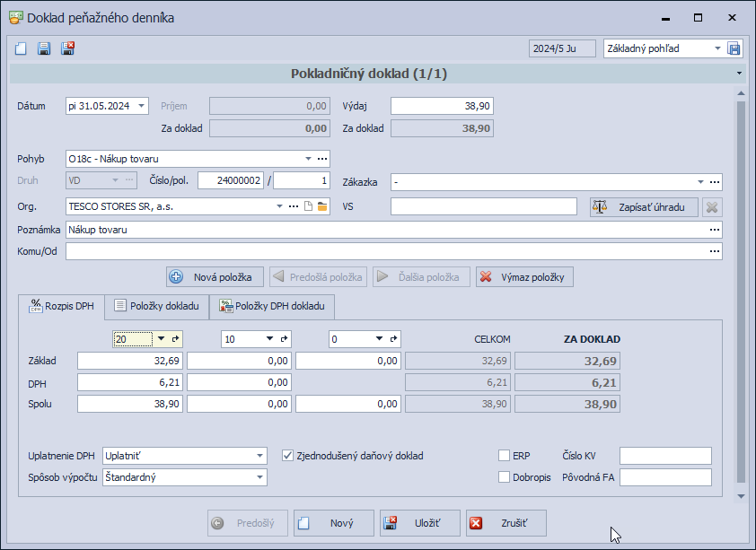Image resolution: width=756 pixels, height=550 pixels.
Task: Click the grey X beside Zapísať úhradu
Action: [712, 207]
